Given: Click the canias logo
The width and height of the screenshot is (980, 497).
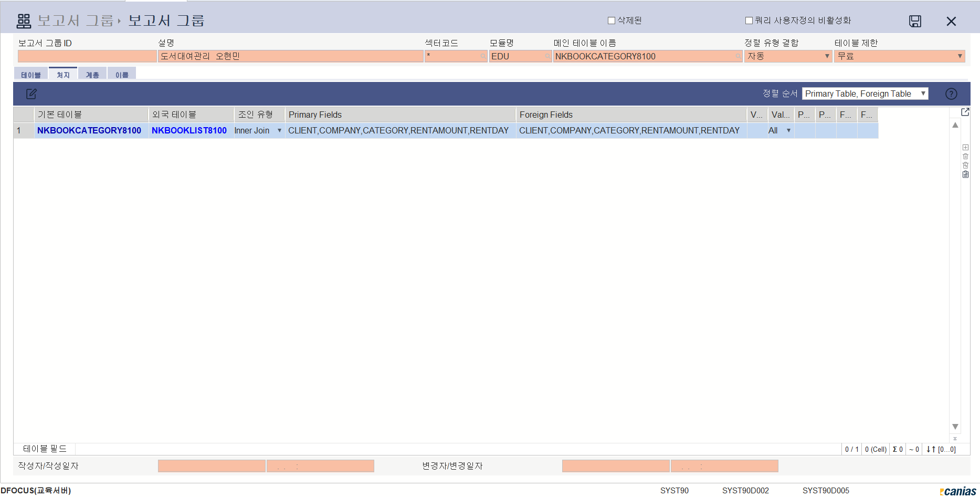Looking at the screenshot, I should pos(958,491).
